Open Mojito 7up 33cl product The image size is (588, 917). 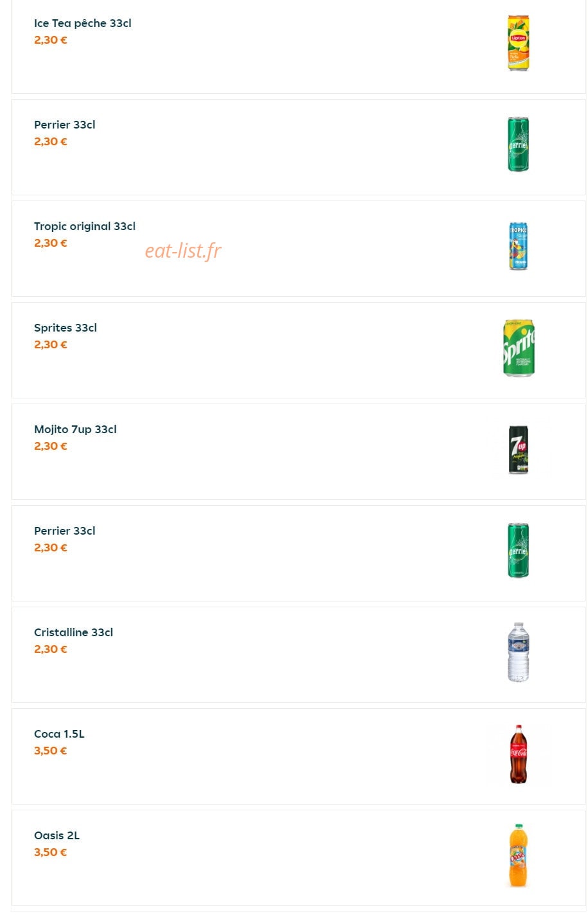pyautogui.click(x=75, y=429)
